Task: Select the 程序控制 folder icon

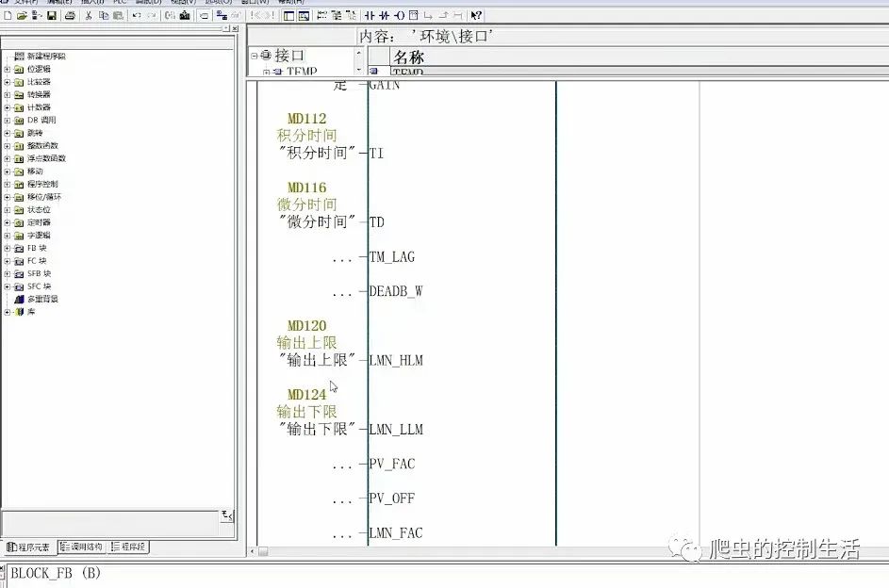Action: (x=19, y=184)
